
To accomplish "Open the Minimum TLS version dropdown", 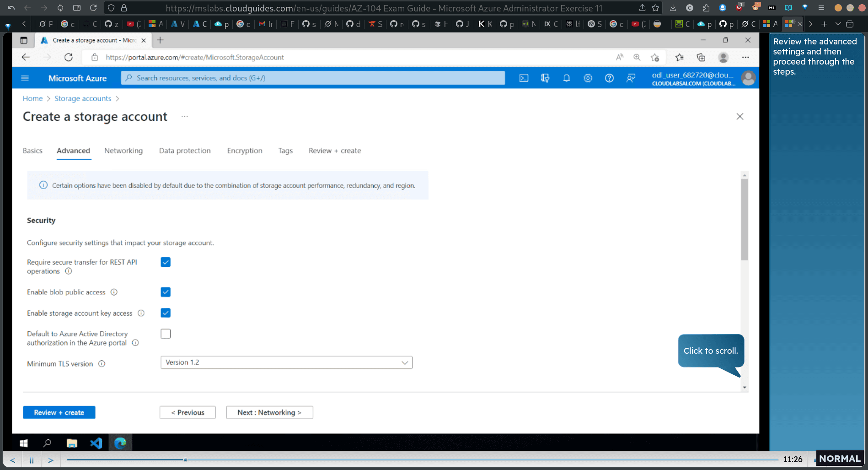I will [x=286, y=362].
